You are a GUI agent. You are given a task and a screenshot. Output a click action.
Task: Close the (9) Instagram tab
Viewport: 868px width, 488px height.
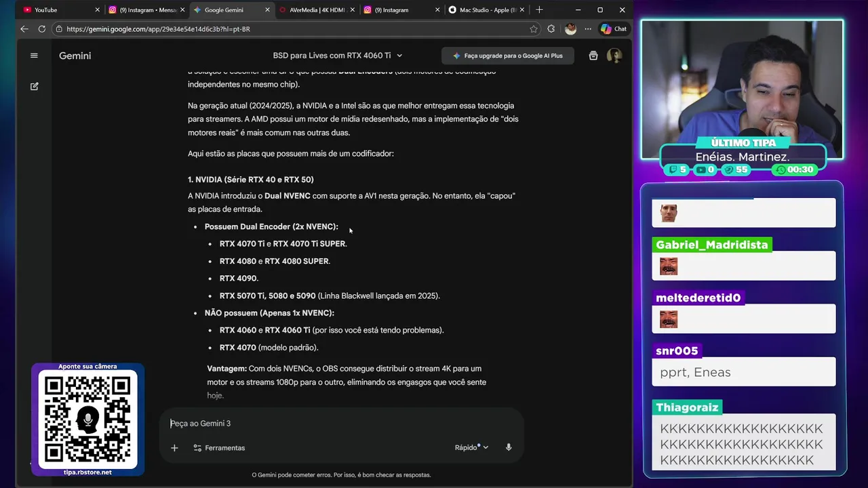(x=437, y=10)
